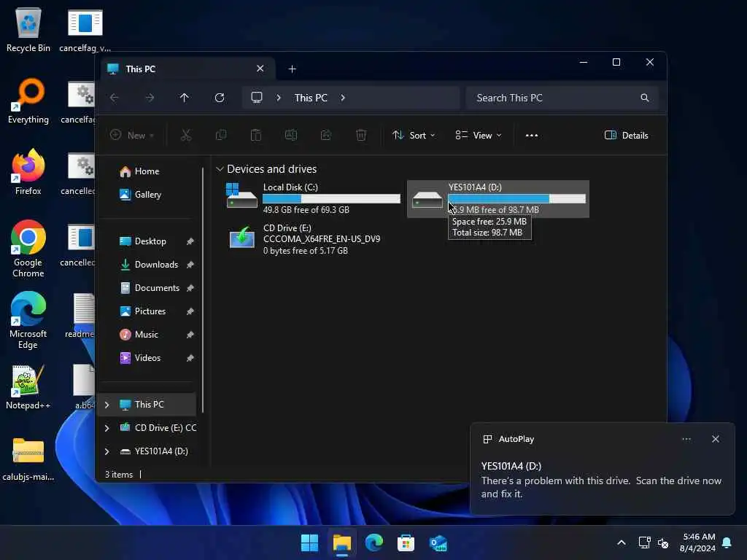The image size is (747, 560).
Task: Click the Rename toolbar icon
Action: point(291,135)
